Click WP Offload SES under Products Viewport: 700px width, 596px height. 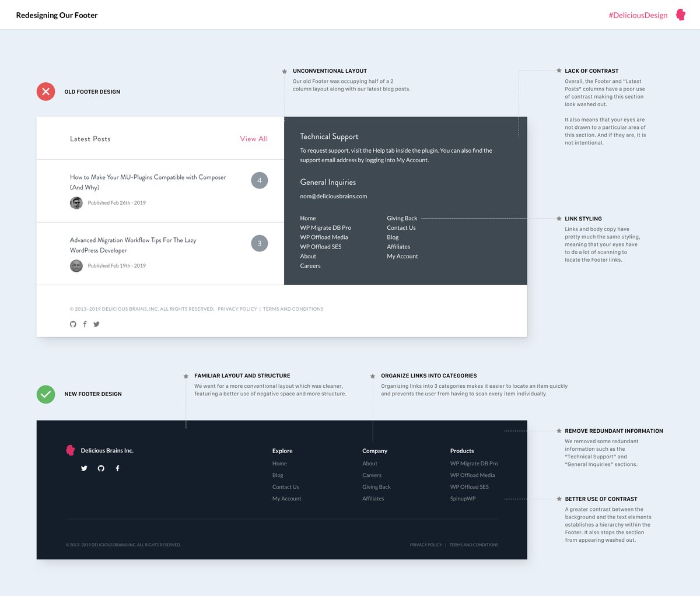(x=470, y=487)
